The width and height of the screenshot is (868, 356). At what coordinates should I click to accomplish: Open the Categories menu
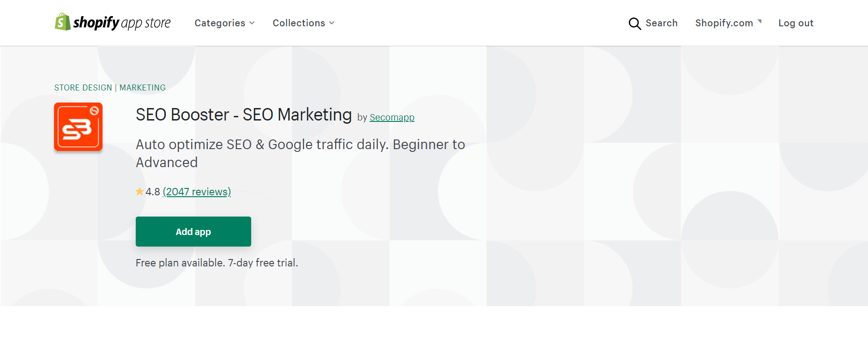pos(224,23)
